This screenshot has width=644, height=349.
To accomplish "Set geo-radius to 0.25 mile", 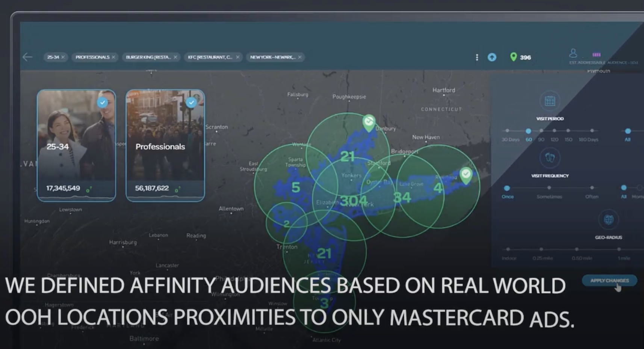I will (x=541, y=249).
